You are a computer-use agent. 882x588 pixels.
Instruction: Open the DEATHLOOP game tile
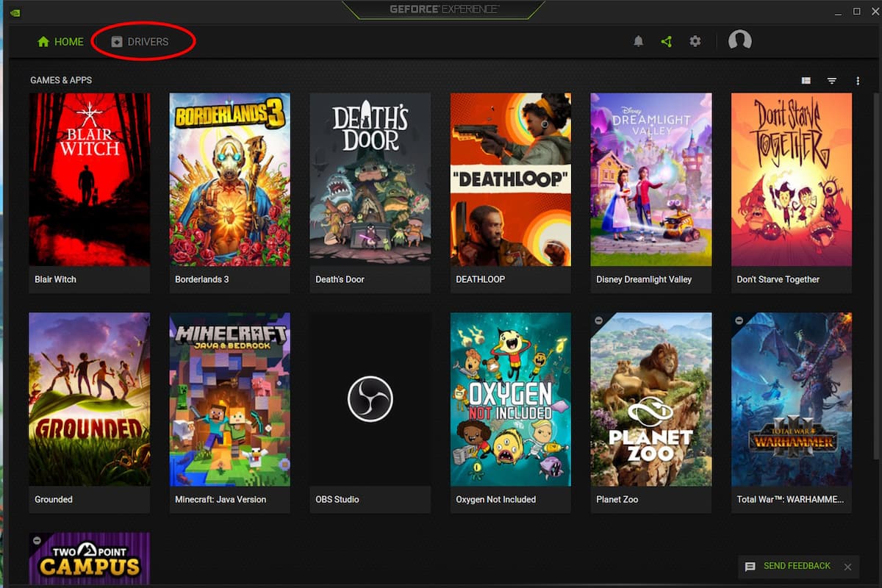coord(511,193)
